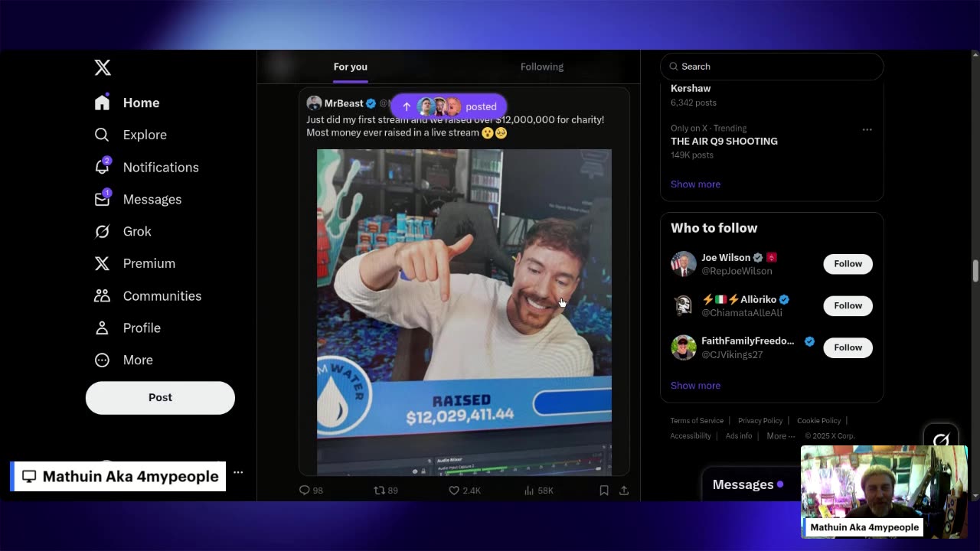This screenshot has height=551, width=980.
Task: Click the new posts pill
Action: pos(449,106)
